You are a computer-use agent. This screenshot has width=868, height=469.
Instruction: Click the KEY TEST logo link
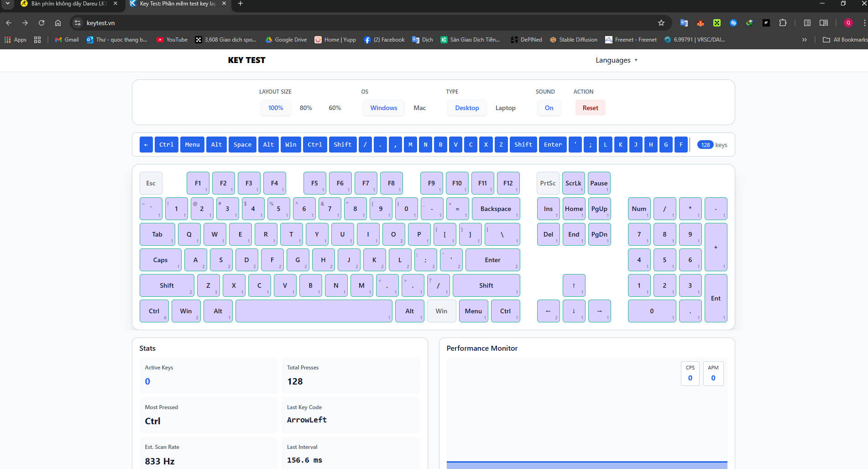(x=246, y=60)
